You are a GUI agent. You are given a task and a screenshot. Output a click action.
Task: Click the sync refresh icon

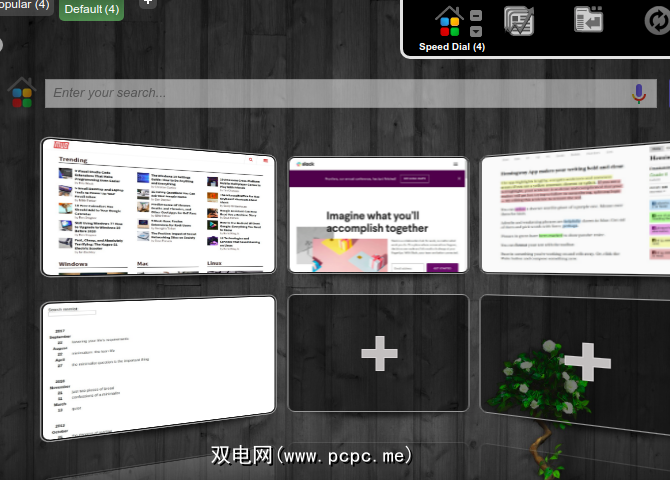pos(657,20)
